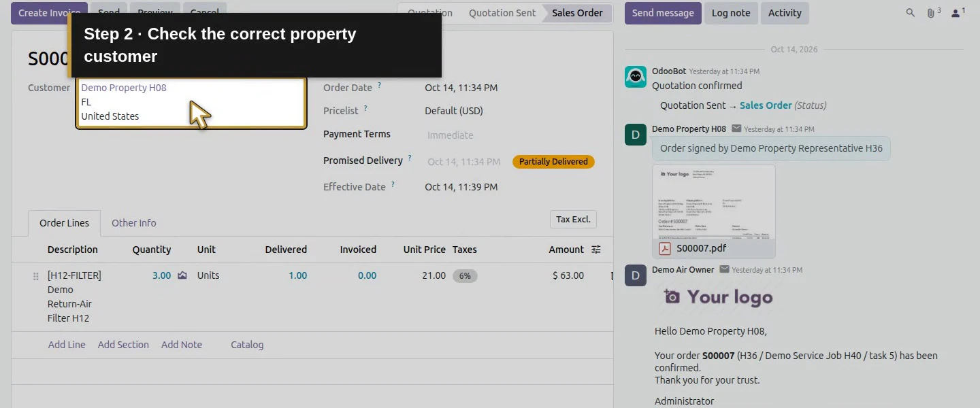The image size is (980, 408).
Task: Sort by the Description column header
Action: [73, 250]
